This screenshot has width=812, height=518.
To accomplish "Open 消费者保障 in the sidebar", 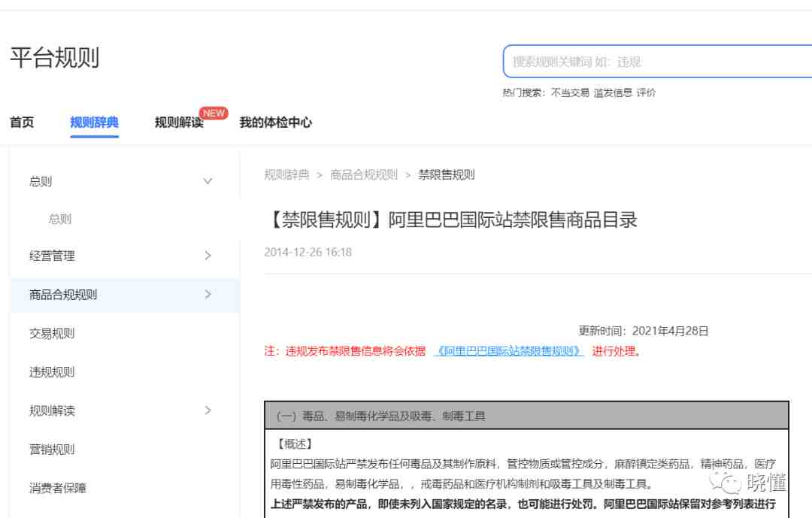I will click(x=57, y=488).
